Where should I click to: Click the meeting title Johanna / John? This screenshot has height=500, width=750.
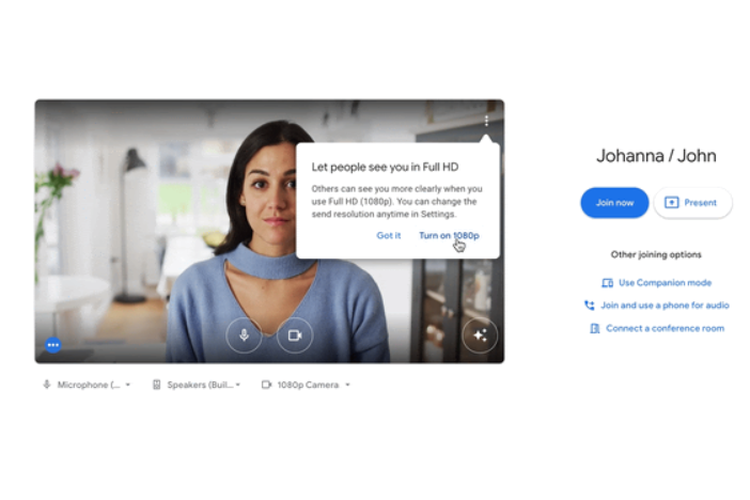pyautogui.click(x=656, y=155)
